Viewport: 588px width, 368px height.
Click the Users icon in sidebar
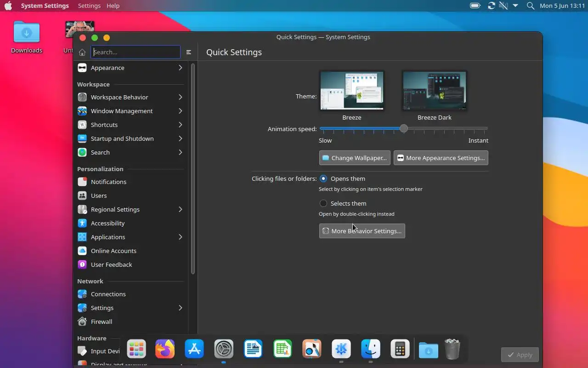coord(82,195)
